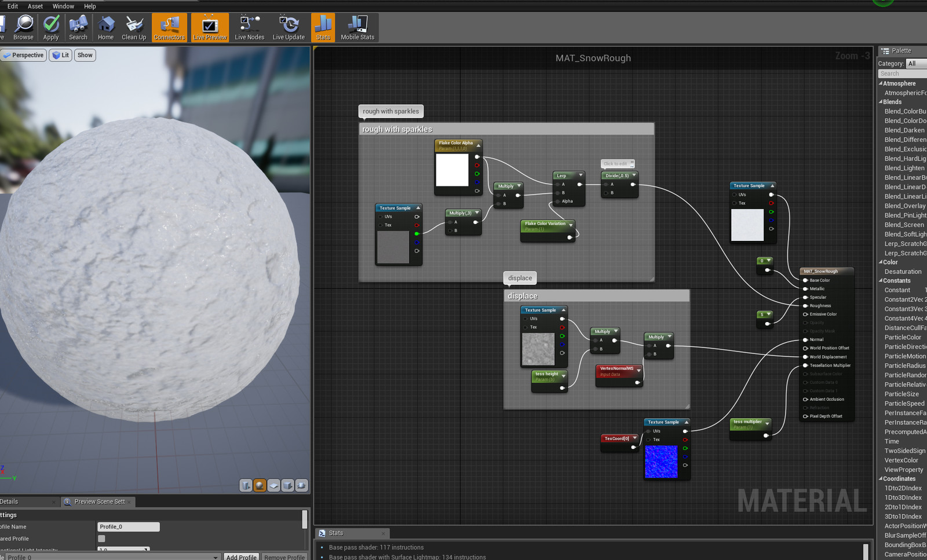
Task: Edit the Profile Name field
Action: click(128, 527)
